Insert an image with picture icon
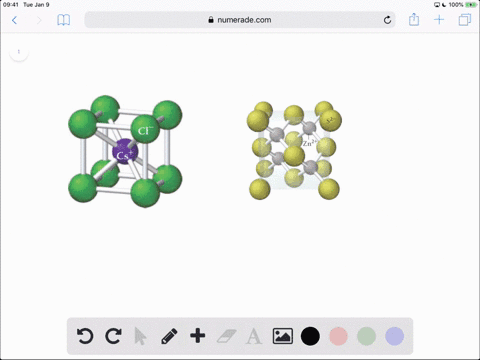The image size is (480, 360). (x=283, y=336)
